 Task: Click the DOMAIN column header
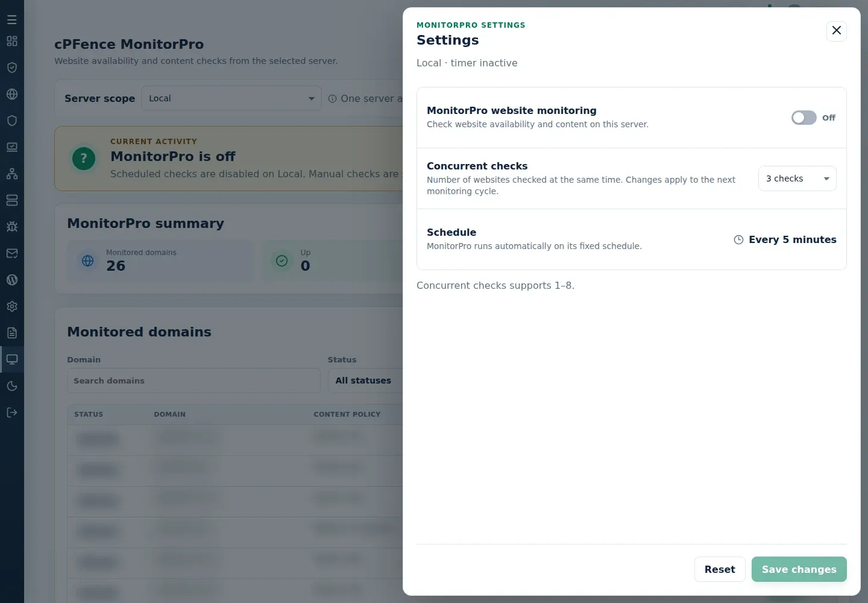click(170, 414)
